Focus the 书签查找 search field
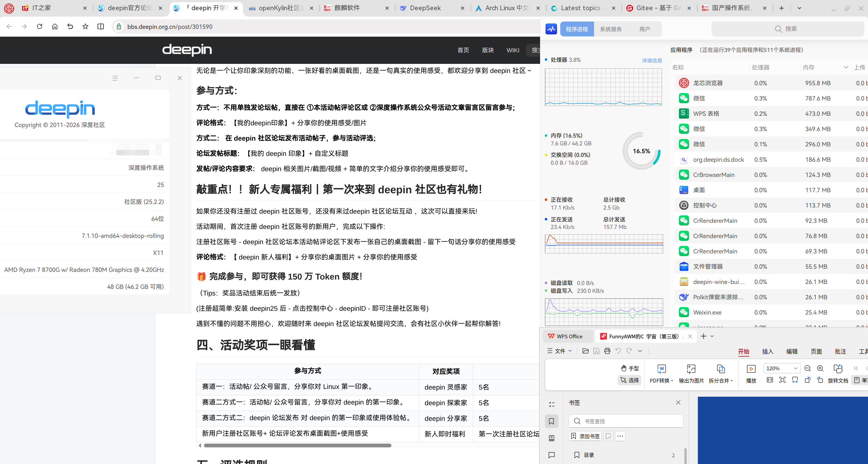Screen dimensions: 868x464 [x=626, y=421]
